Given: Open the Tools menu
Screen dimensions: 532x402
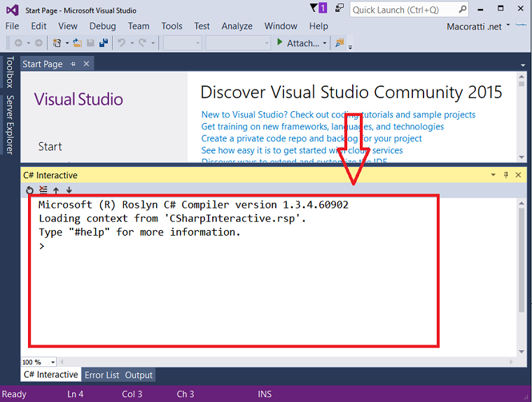Looking at the screenshot, I should point(171,26).
